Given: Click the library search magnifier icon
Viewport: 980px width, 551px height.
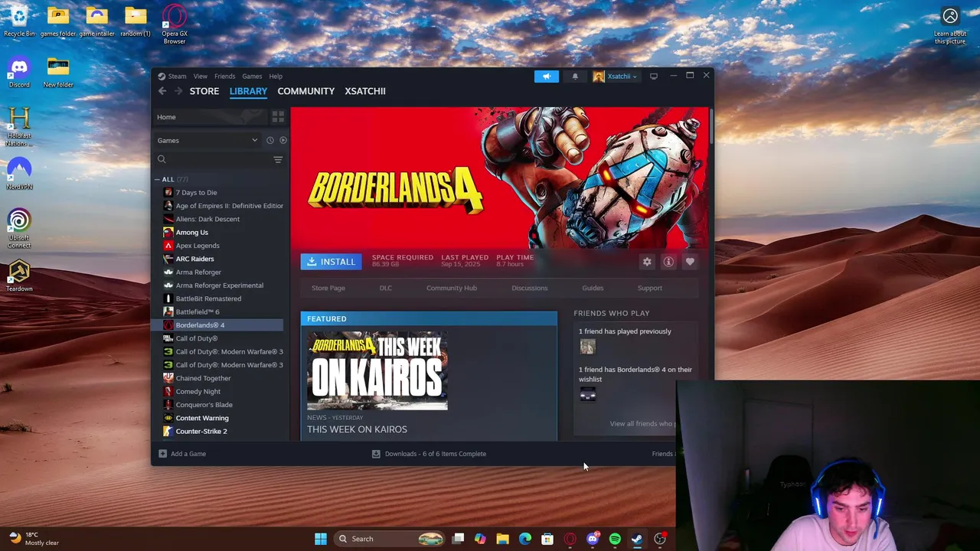Looking at the screenshot, I should coord(162,159).
